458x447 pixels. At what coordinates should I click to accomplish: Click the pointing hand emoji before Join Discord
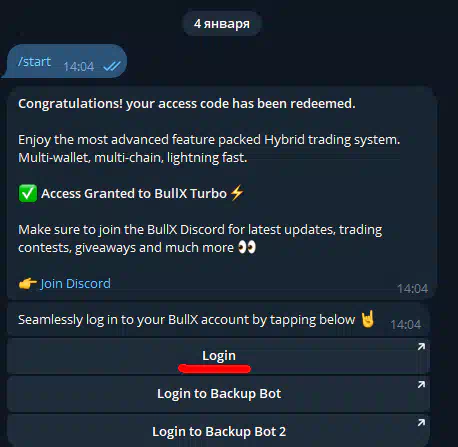click(x=28, y=284)
